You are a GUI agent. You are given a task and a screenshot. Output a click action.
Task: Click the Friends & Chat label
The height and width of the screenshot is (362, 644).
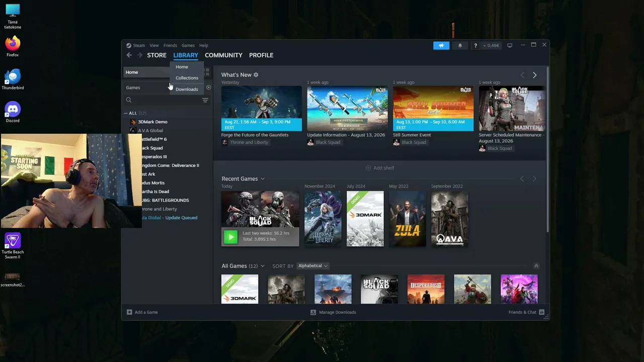(522, 312)
